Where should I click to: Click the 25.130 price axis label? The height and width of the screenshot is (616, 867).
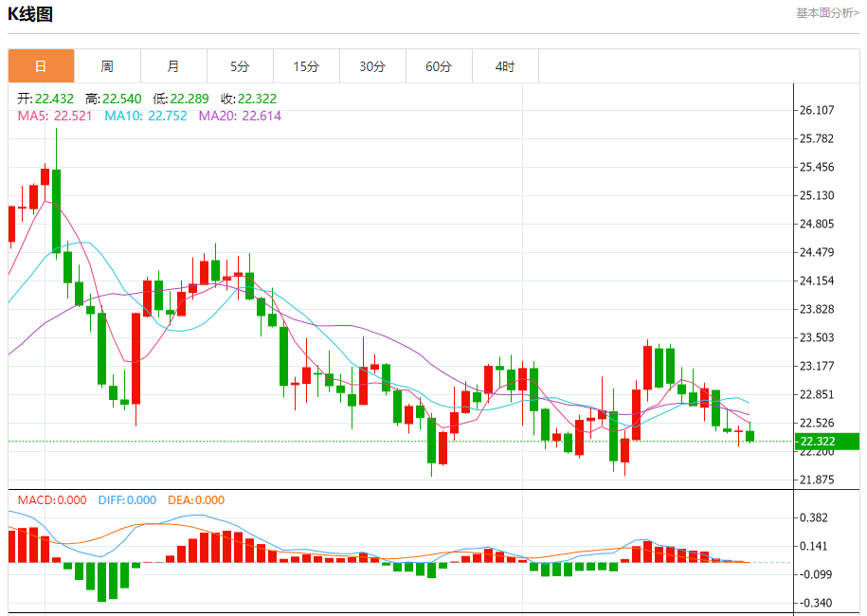pos(817,195)
